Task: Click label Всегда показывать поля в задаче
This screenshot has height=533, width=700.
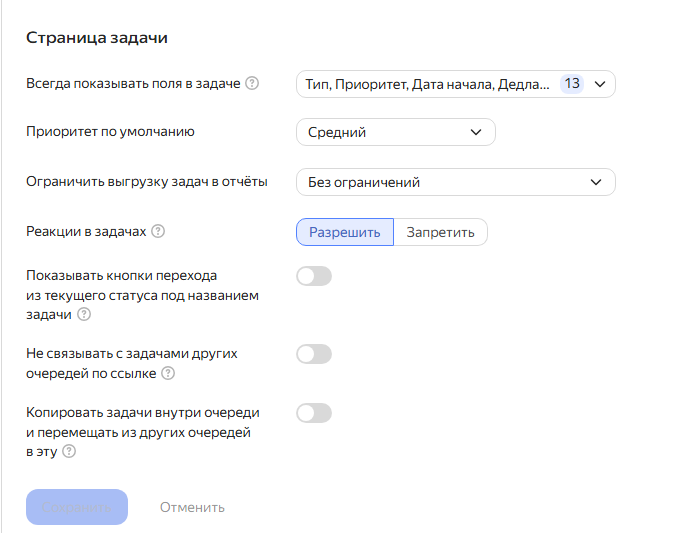Action: (x=133, y=83)
